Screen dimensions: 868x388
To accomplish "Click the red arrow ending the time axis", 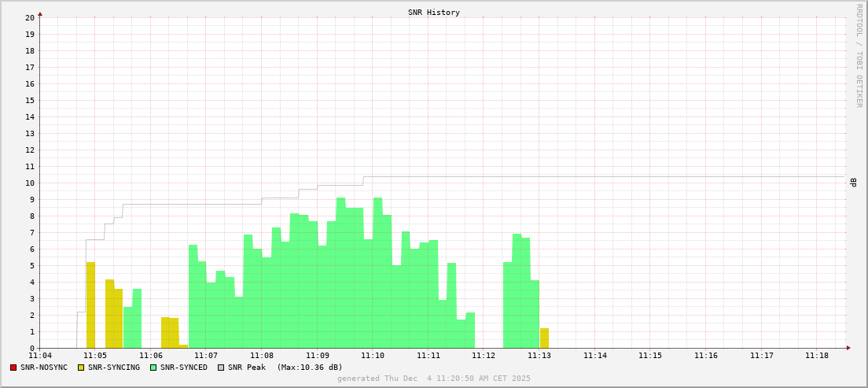I will pyautogui.click(x=848, y=348).
